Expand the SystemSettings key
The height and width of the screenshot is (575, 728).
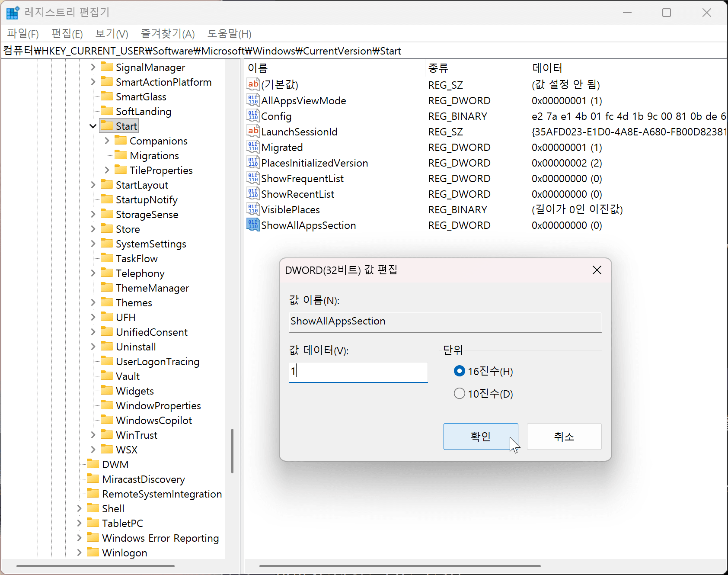[x=93, y=244]
